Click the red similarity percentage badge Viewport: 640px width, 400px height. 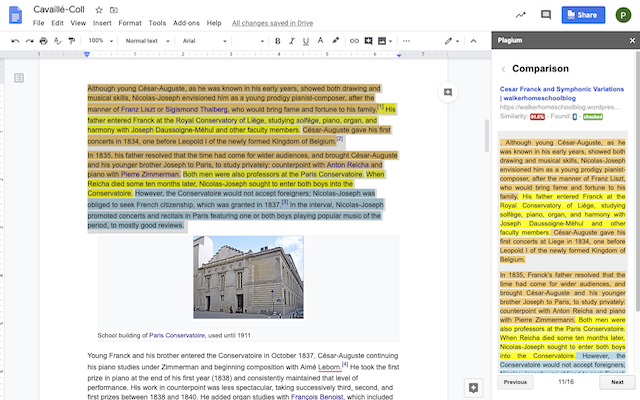coord(537,117)
